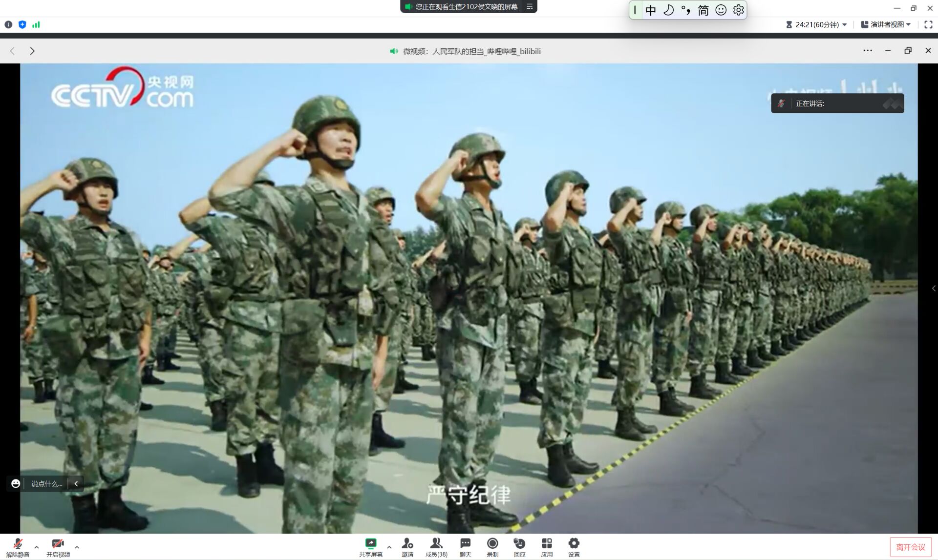938x560 pixels.
Task: Leave the meeting via 离开会议
Action: click(x=911, y=547)
